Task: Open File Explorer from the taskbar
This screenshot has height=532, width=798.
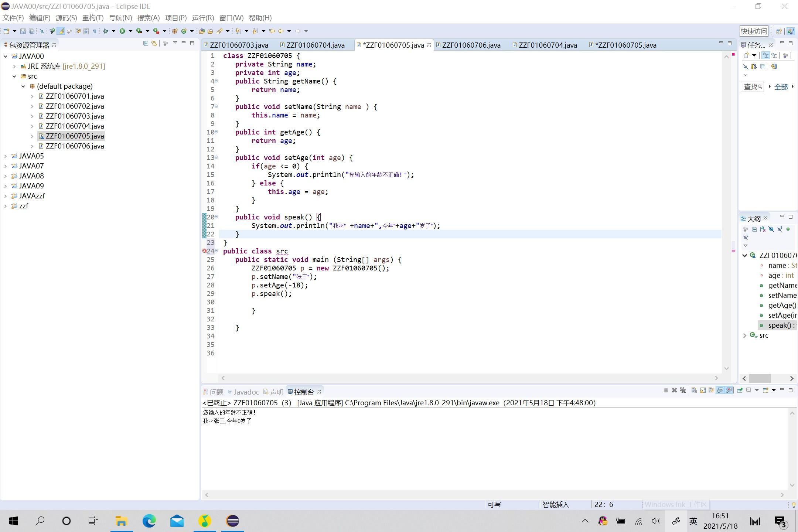Action: pyautogui.click(x=122, y=521)
